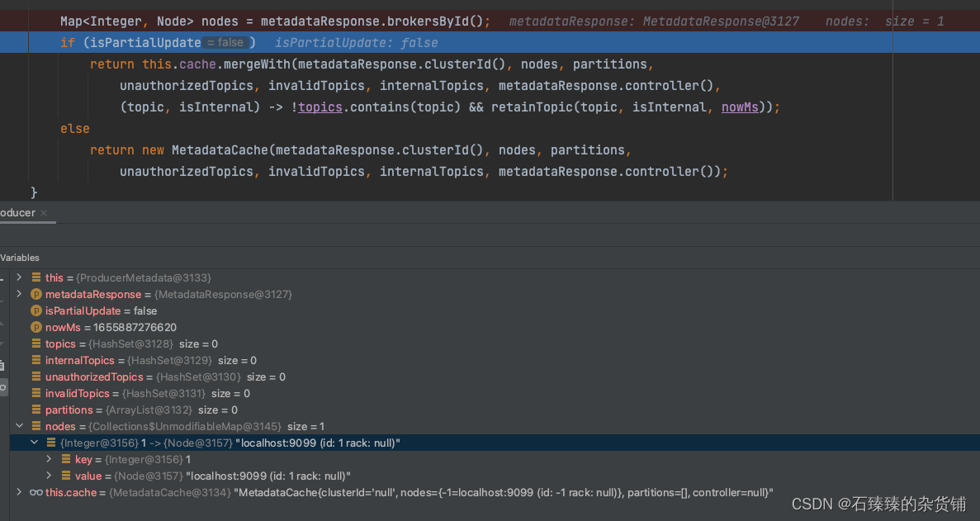980x521 pixels.
Task: Click the MetadataCache constructor in code
Action: pos(220,150)
